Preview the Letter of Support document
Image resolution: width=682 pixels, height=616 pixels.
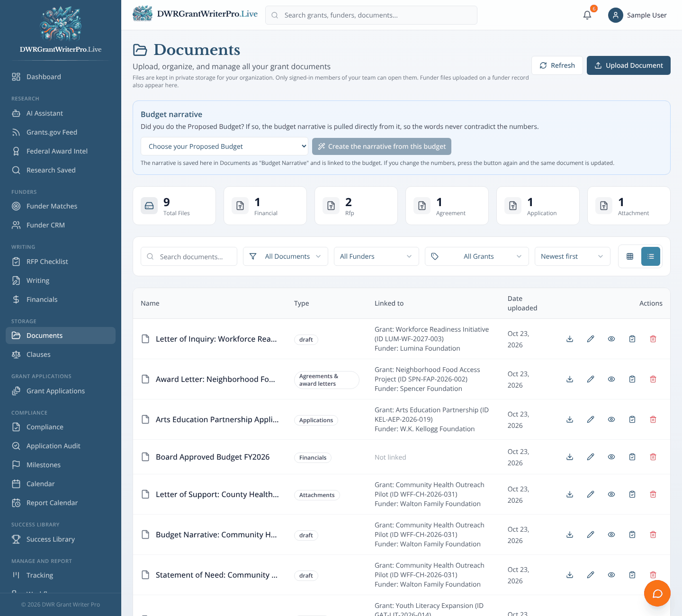tap(611, 494)
